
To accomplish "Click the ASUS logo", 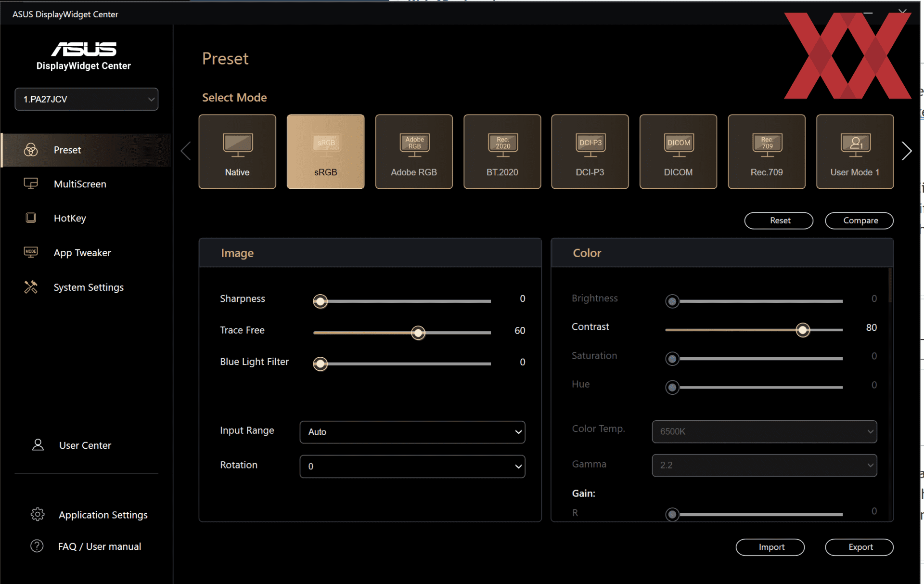I will tap(84, 49).
